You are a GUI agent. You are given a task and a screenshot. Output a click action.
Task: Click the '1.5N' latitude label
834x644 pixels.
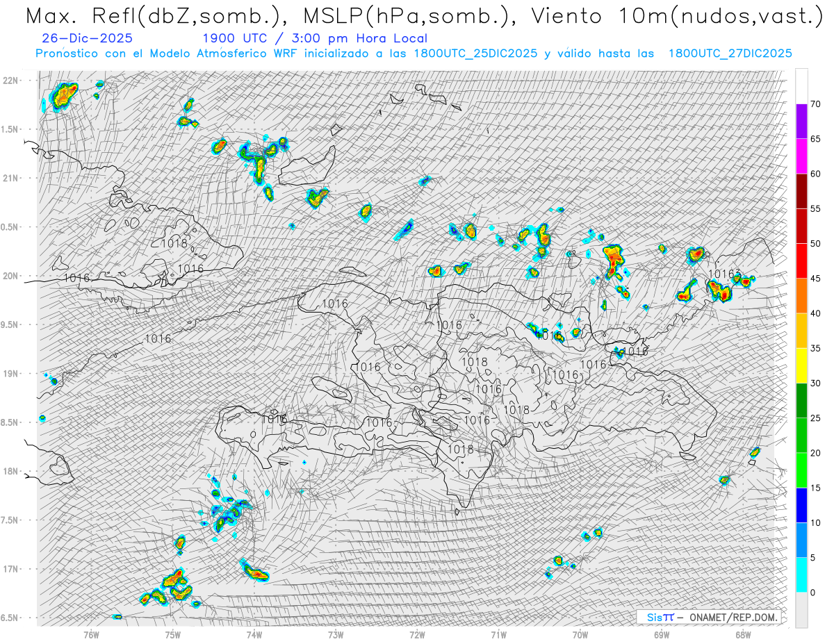pyautogui.click(x=10, y=129)
